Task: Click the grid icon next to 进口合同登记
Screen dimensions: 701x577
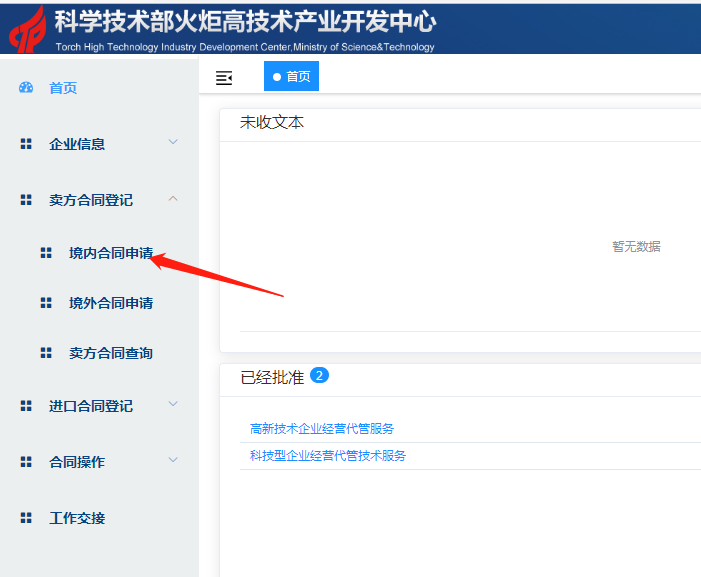Action: (26, 406)
